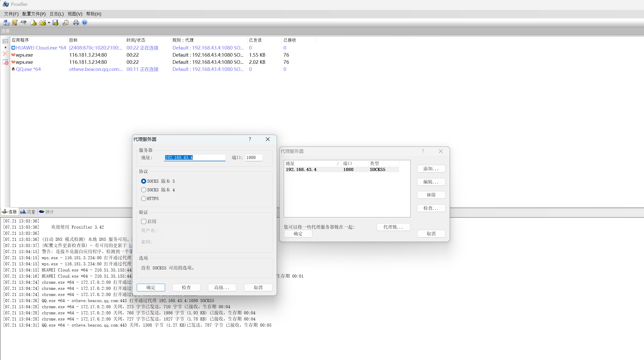This screenshot has width=644, height=360.
Task: Click 取消 in the proxy address dialog
Action: pos(258,288)
